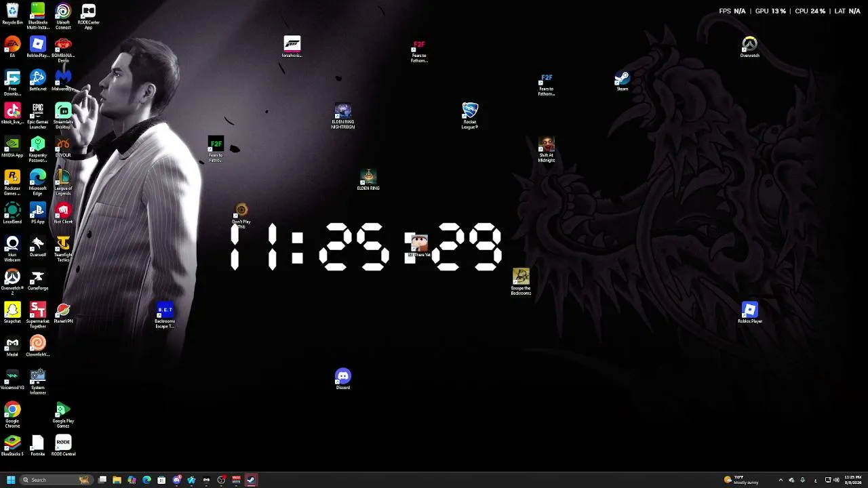Open the RODE Central shortcut

[63, 446]
